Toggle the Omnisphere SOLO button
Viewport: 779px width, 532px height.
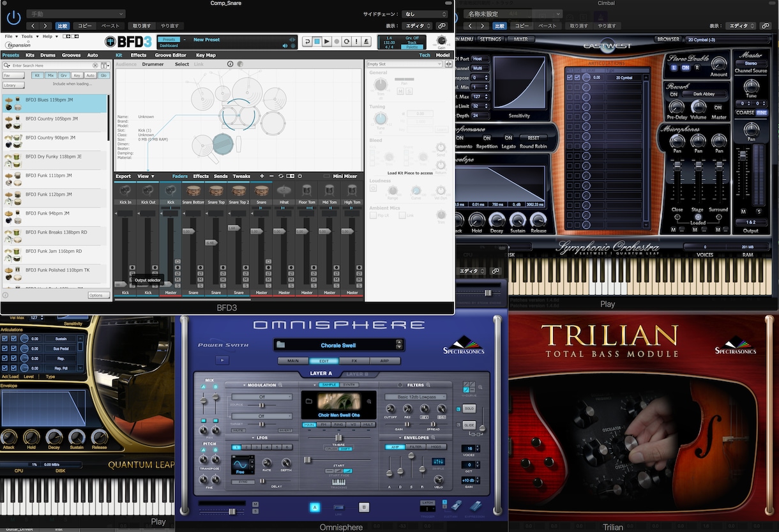pyautogui.click(x=469, y=408)
